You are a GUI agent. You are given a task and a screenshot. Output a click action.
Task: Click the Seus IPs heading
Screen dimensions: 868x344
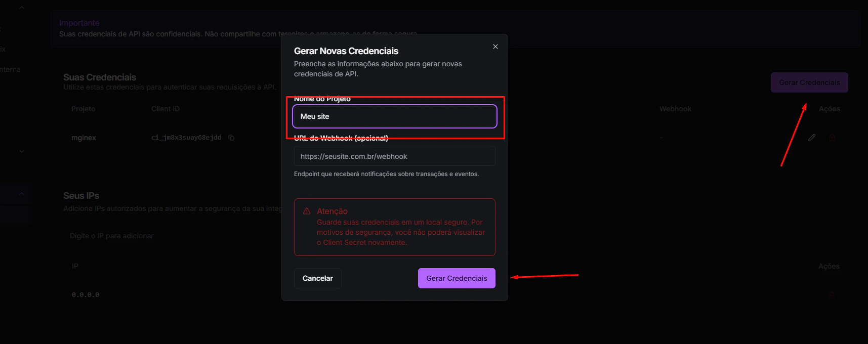81,196
